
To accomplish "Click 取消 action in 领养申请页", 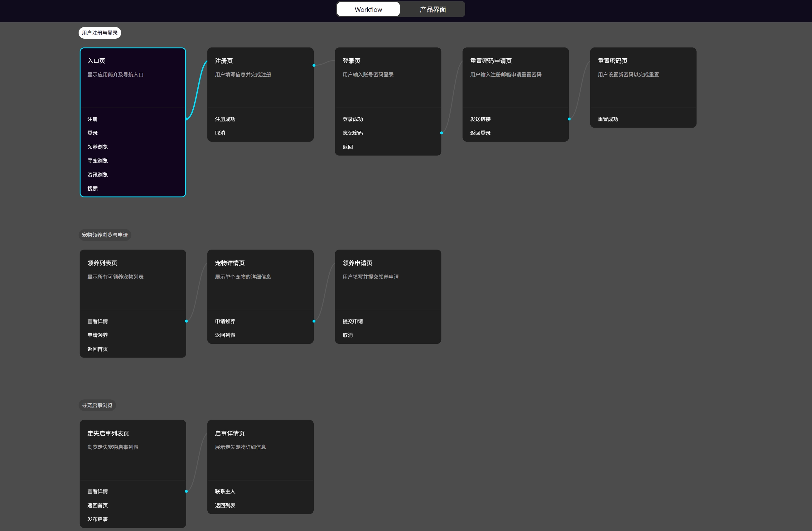I will coord(348,335).
